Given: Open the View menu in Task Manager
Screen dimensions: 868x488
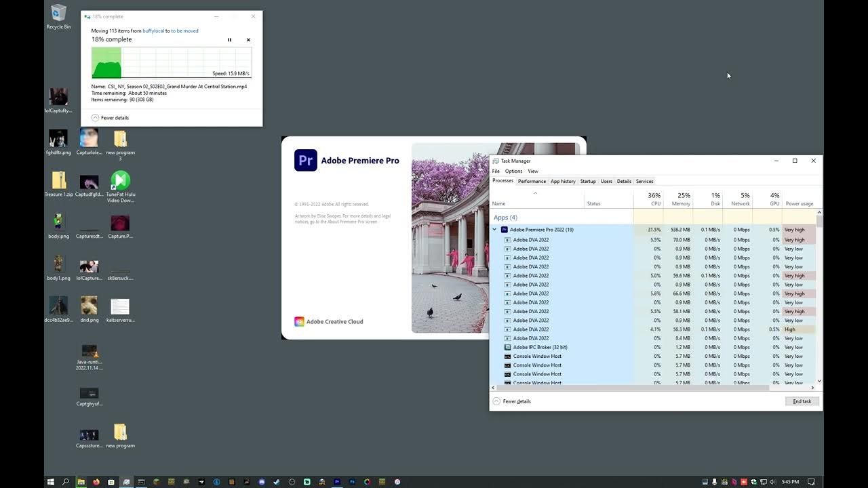Looking at the screenshot, I should tap(533, 171).
